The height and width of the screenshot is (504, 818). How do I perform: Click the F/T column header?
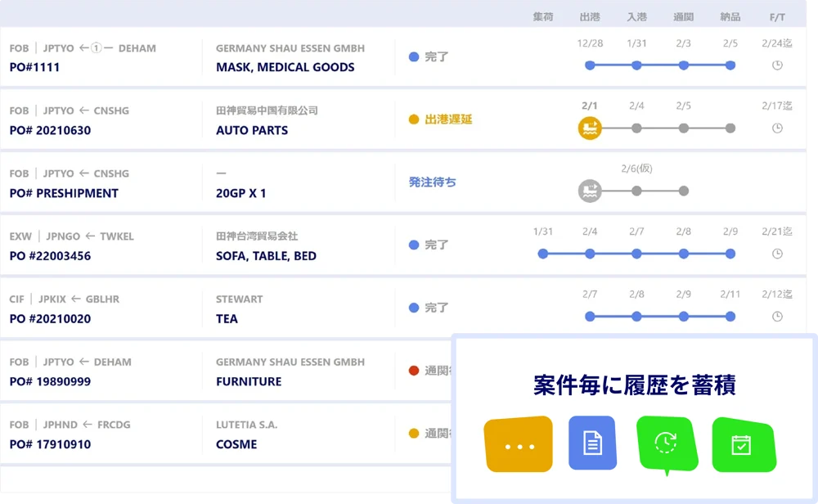[777, 16]
